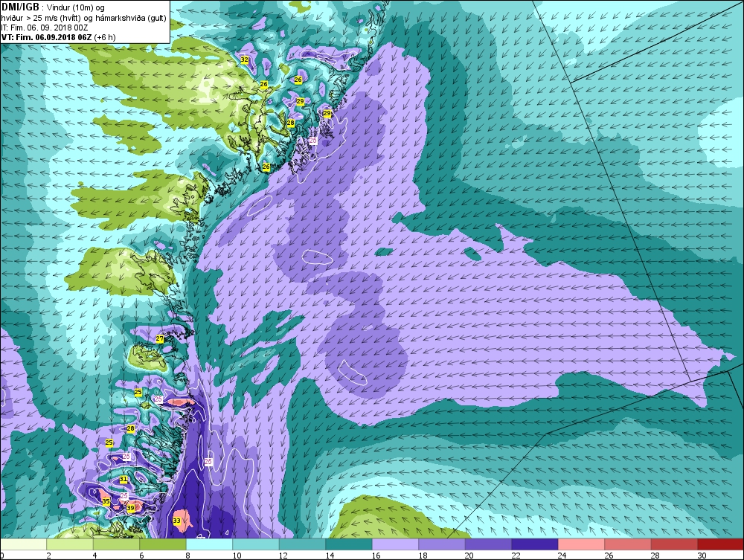The height and width of the screenshot is (560, 744).
Task: Click the 'IT: Fim. 06. 09. 2018 00Z' line
Action: [45, 28]
